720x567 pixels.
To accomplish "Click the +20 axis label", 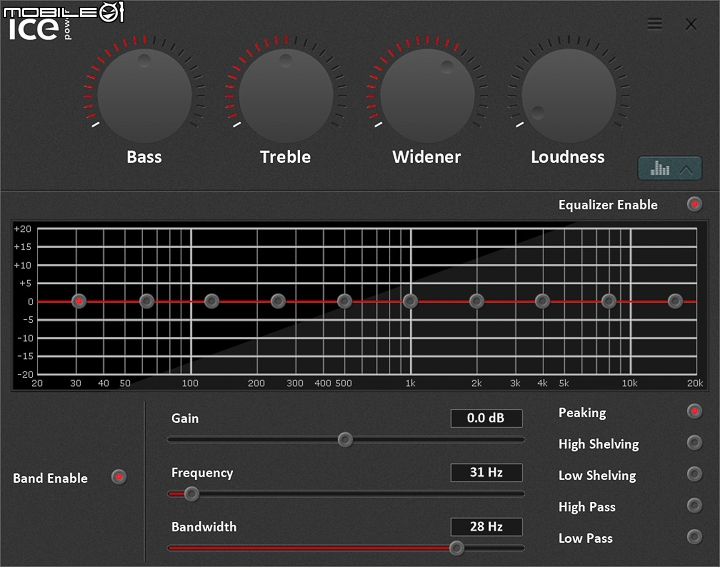I will (22, 229).
